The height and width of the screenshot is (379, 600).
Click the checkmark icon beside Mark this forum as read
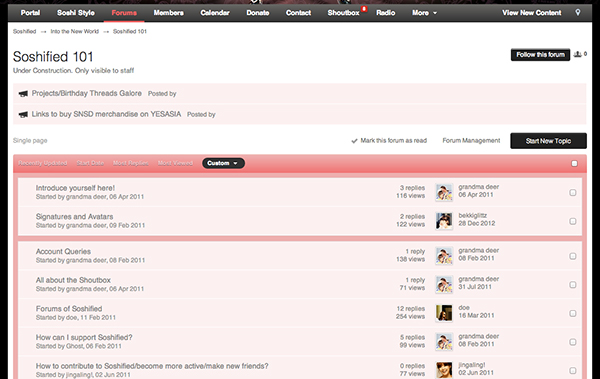pyautogui.click(x=354, y=141)
